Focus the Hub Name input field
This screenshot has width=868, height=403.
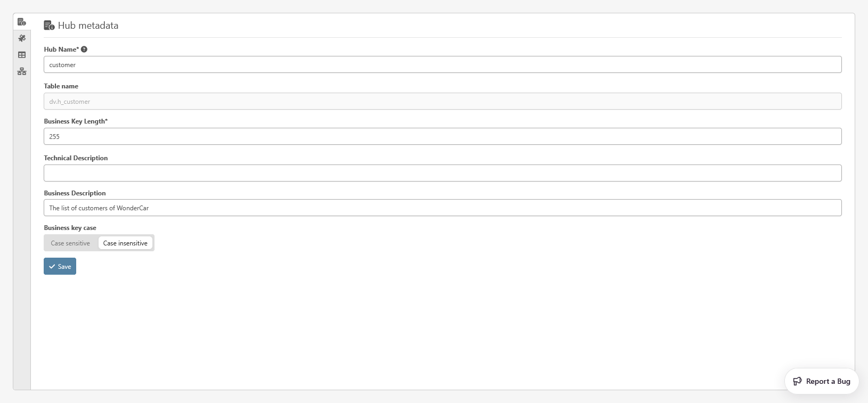tap(442, 65)
